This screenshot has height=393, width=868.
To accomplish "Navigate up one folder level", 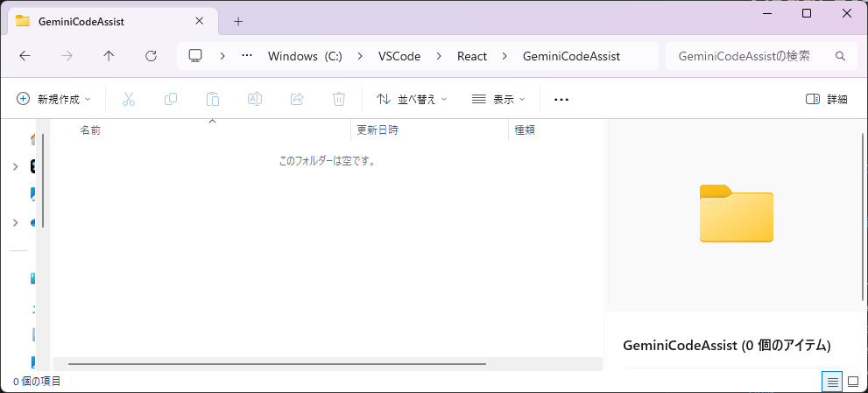I will pos(109,56).
